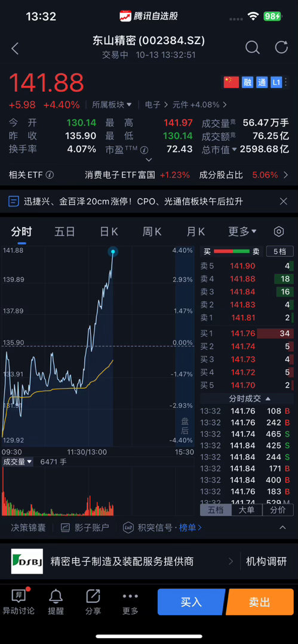Tap the L1 quote level badge
Screen dimensions: 298x644
click(x=276, y=82)
